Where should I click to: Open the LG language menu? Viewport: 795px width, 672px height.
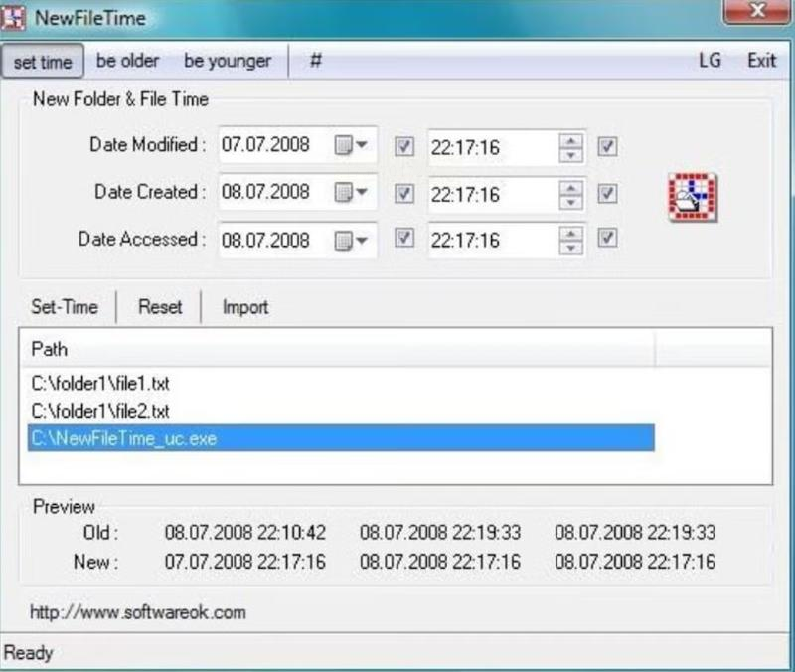(x=710, y=61)
